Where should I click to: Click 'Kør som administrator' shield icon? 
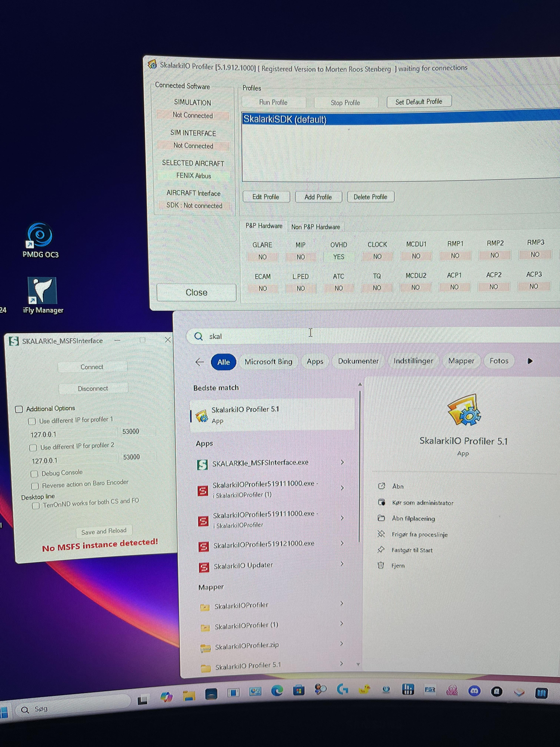(x=381, y=502)
